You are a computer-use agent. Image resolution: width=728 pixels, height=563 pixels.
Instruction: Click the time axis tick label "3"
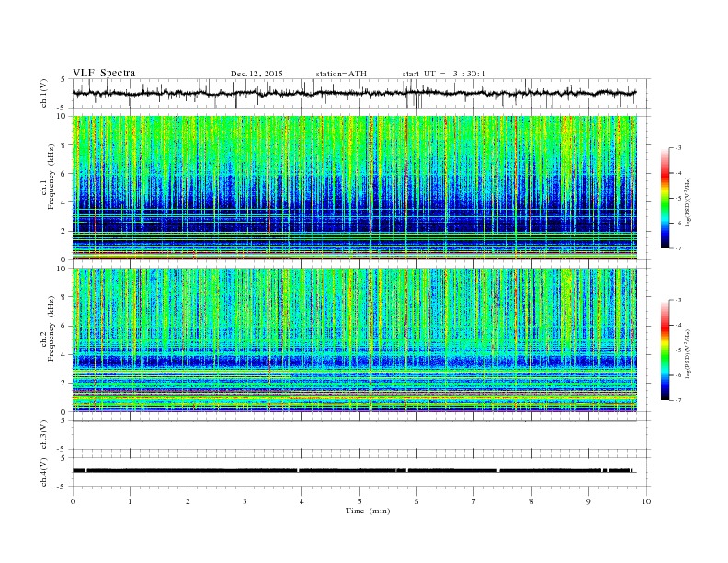245,501
